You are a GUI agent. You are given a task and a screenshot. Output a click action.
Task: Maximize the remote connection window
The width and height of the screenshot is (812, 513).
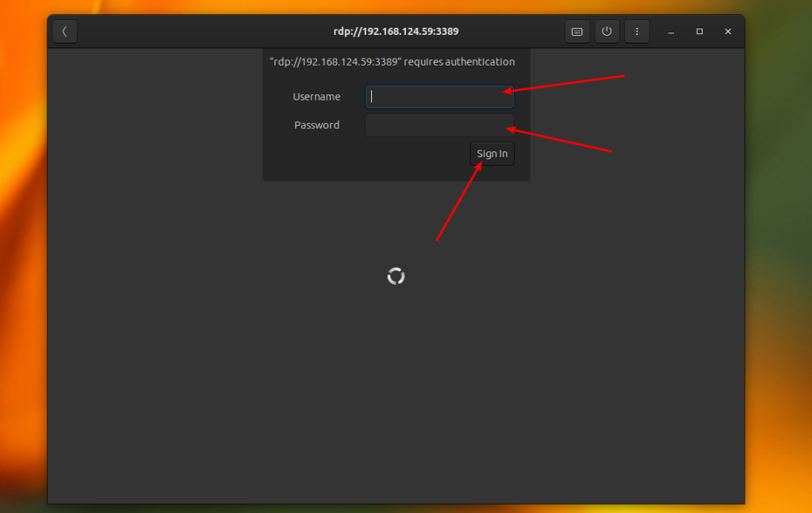click(699, 32)
